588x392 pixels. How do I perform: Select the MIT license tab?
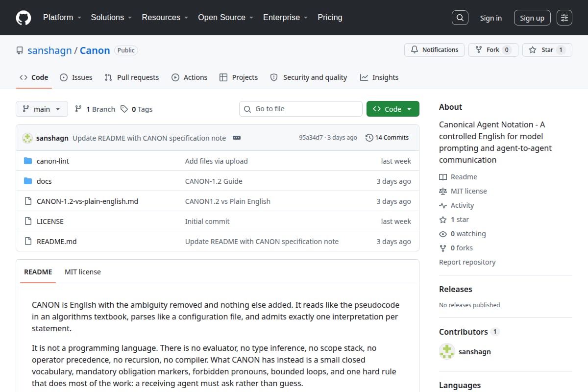coord(83,272)
